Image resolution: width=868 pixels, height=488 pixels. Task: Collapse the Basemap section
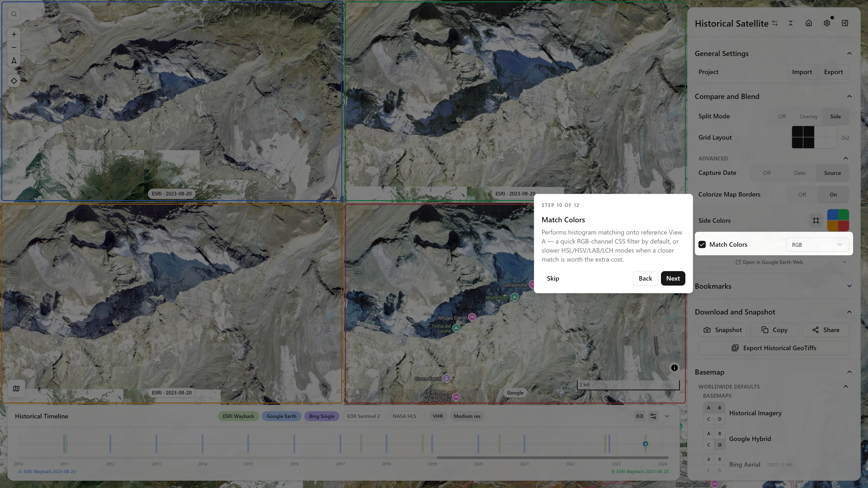849,372
